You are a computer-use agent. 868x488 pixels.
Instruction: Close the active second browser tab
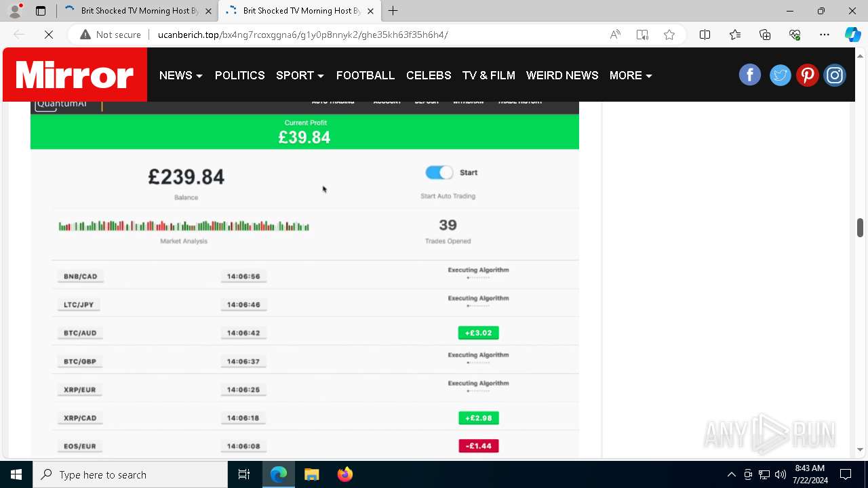coord(370,11)
